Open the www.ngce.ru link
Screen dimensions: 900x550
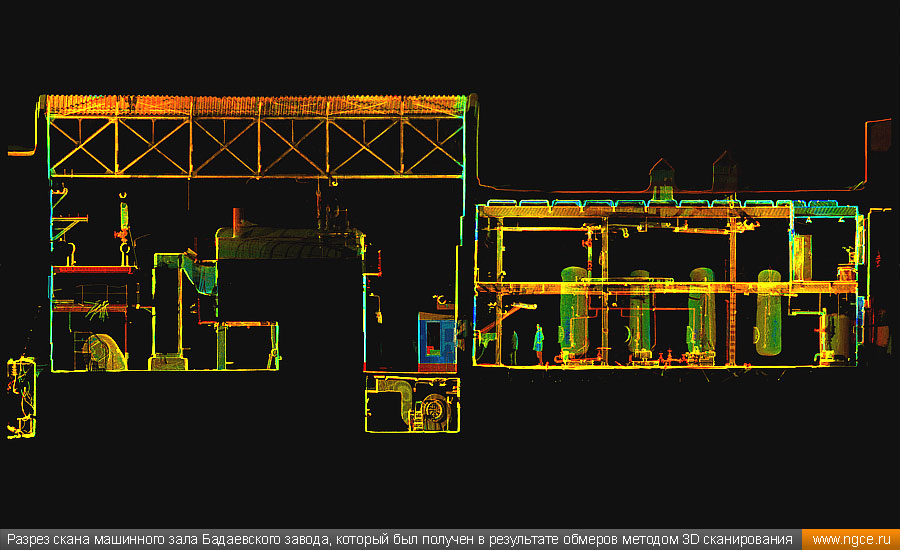[x=851, y=540]
